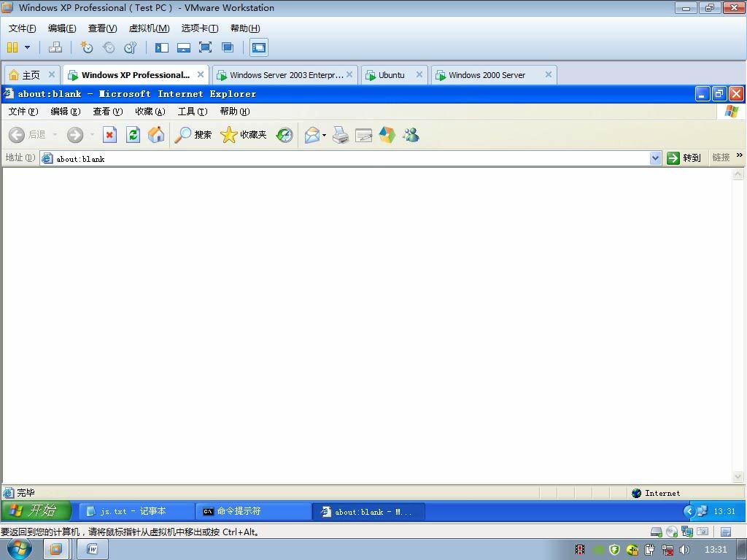Toggle the console view icon in VMware
Screen dimensions: 747x560
pos(259,47)
